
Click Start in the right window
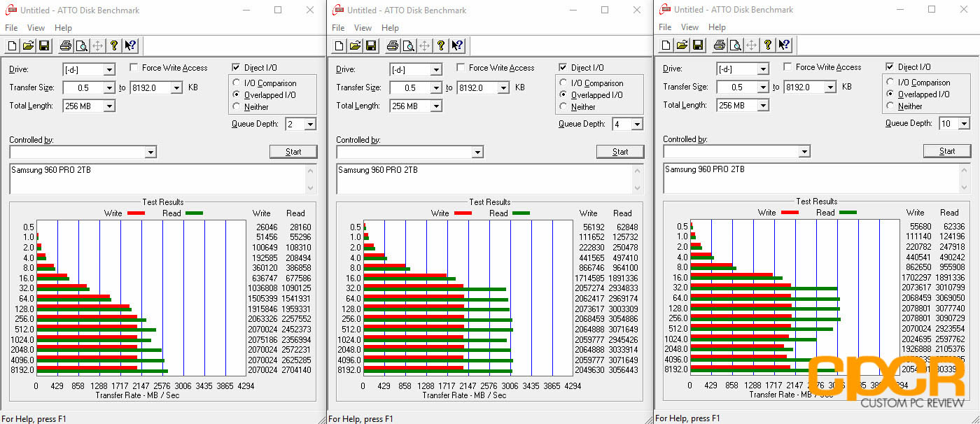pyautogui.click(x=947, y=151)
